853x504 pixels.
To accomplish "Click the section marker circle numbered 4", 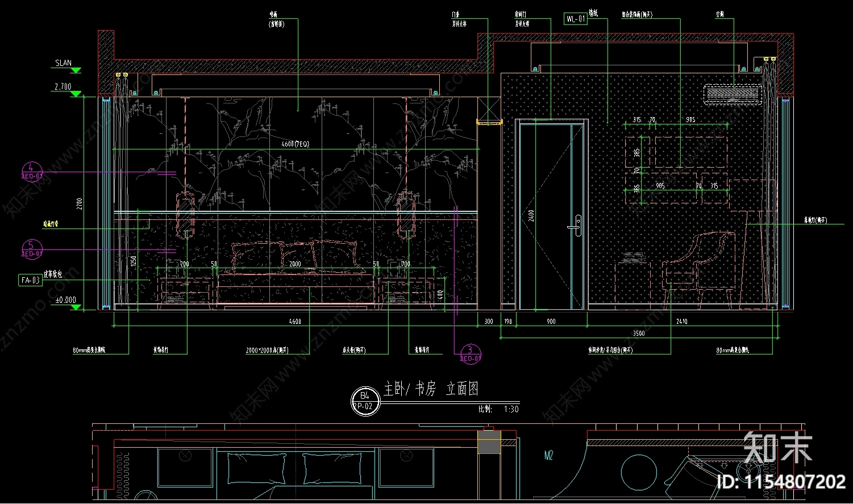I will (32, 172).
